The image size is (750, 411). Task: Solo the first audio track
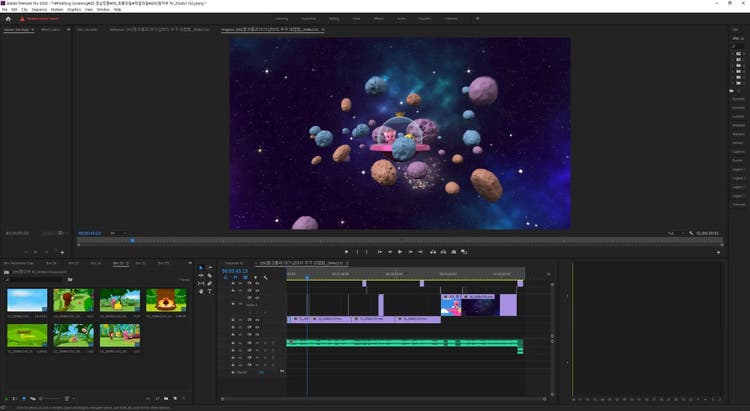[265, 343]
